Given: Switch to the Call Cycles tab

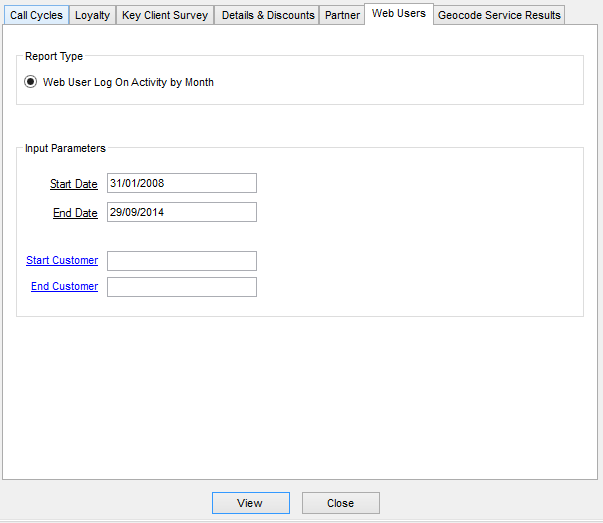Looking at the screenshot, I should point(36,16).
